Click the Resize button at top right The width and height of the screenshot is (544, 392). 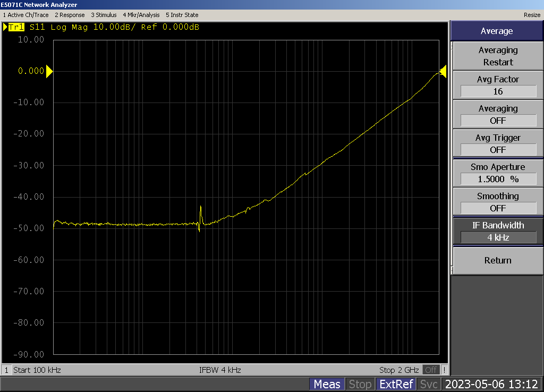click(531, 15)
